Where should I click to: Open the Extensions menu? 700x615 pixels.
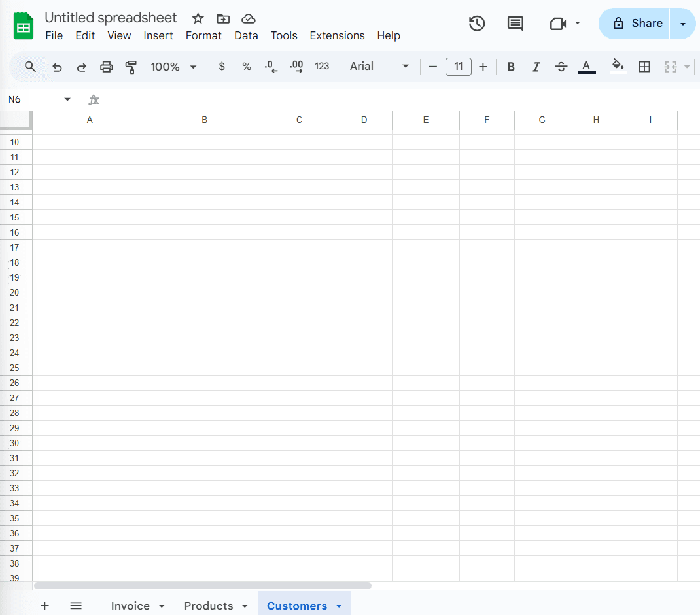click(x=337, y=35)
